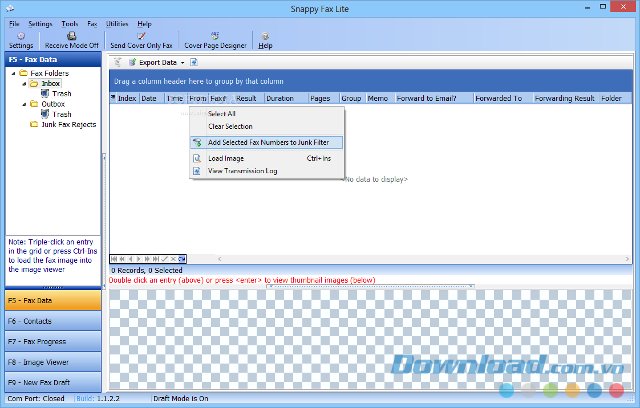Toggle Receive Mode Off fax icon
This screenshot has width=640, height=408.
pos(71,36)
